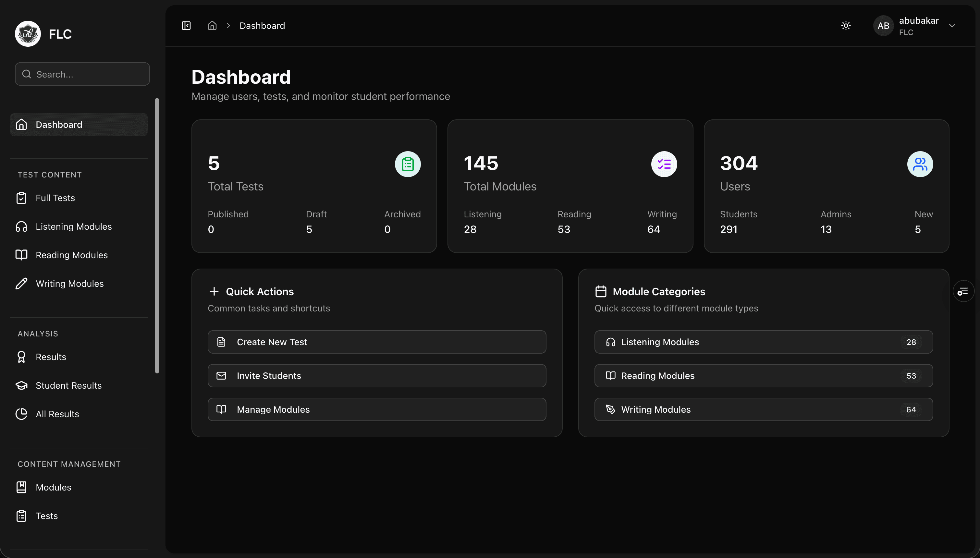
Task: Click the green Total Tests clipboard icon
Action: pyautogui.click(x=407, y=164)
